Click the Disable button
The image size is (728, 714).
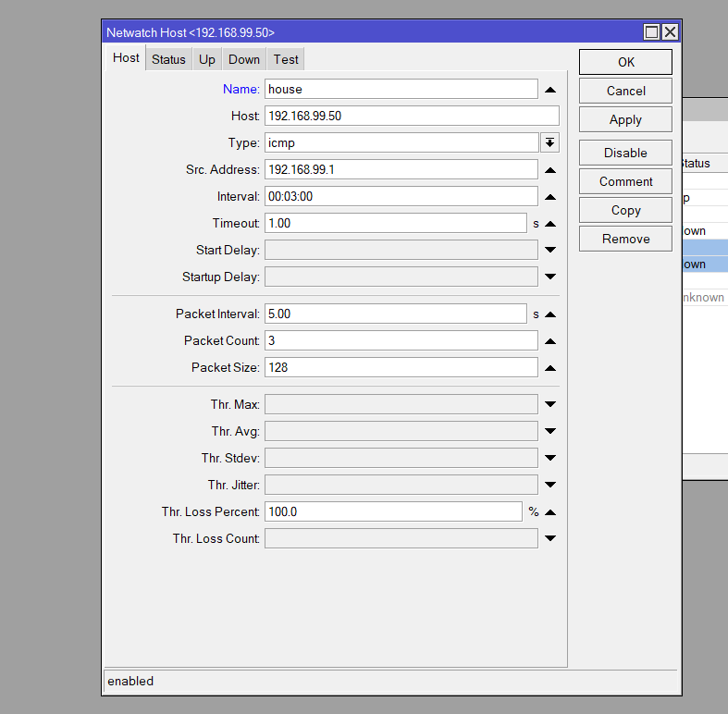(625, 153)
